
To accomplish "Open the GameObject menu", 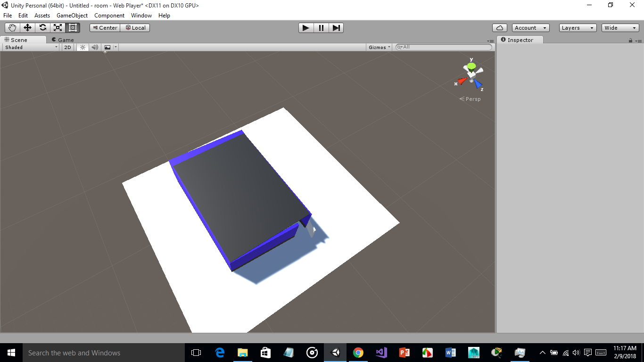I will (72, 16).
